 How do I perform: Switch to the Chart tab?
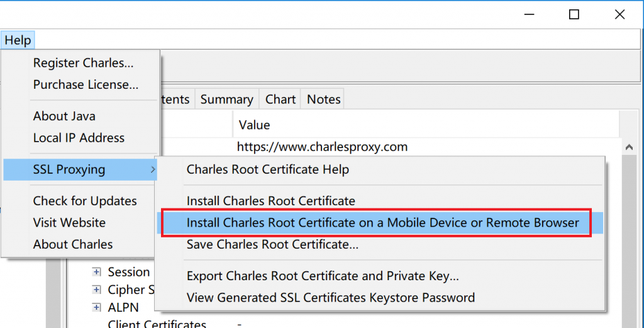click(x=280, y=99)
